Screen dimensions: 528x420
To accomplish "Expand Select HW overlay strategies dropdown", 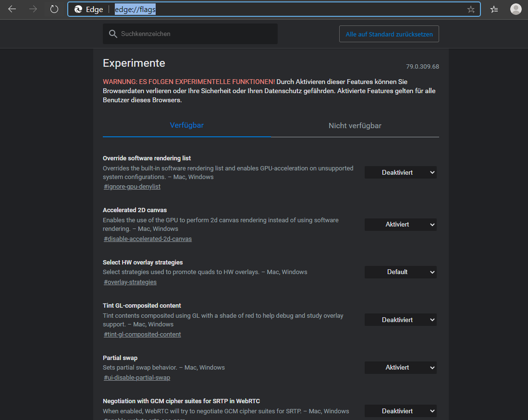I will [400, 272].
